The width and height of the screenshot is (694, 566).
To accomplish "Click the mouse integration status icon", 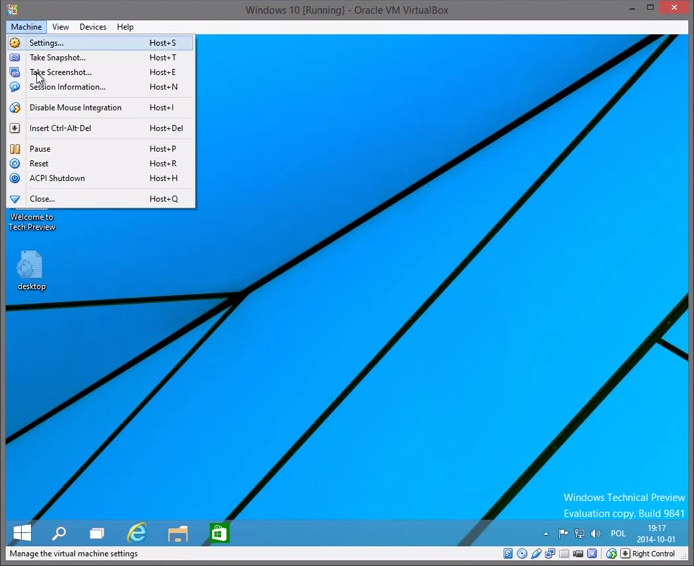I will 612,554.
